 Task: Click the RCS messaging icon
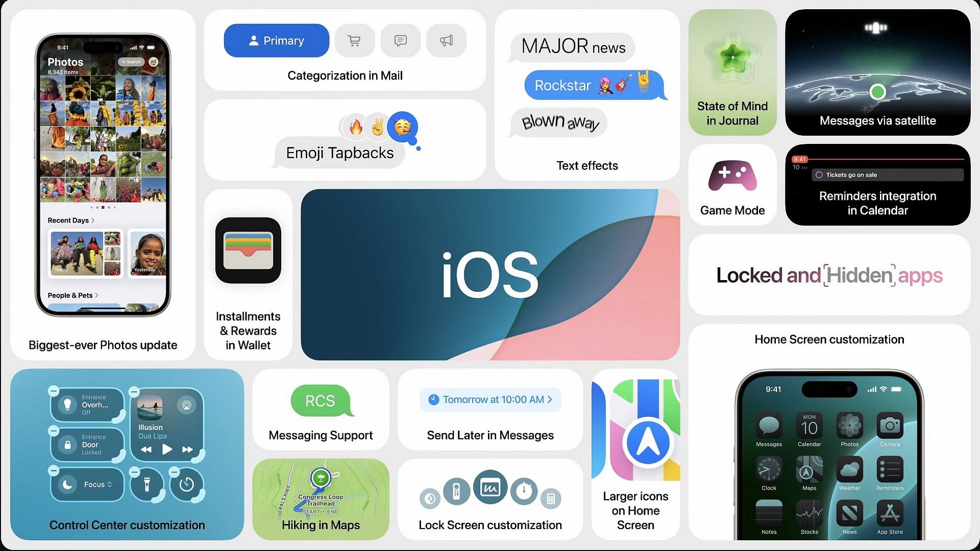point(321,401)
